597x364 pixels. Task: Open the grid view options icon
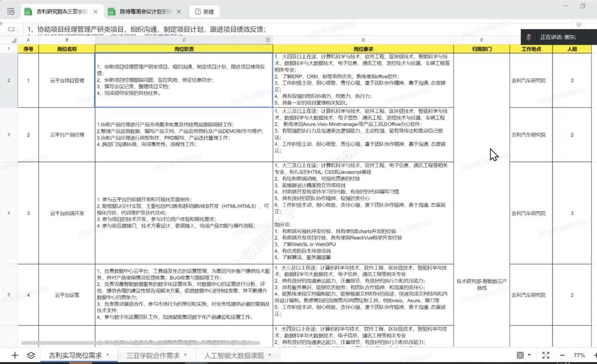(x=520, y=355)
